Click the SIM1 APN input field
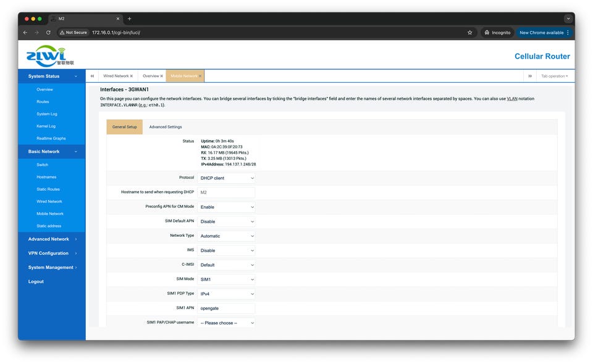593x364 pixels. tap(226, 308)
